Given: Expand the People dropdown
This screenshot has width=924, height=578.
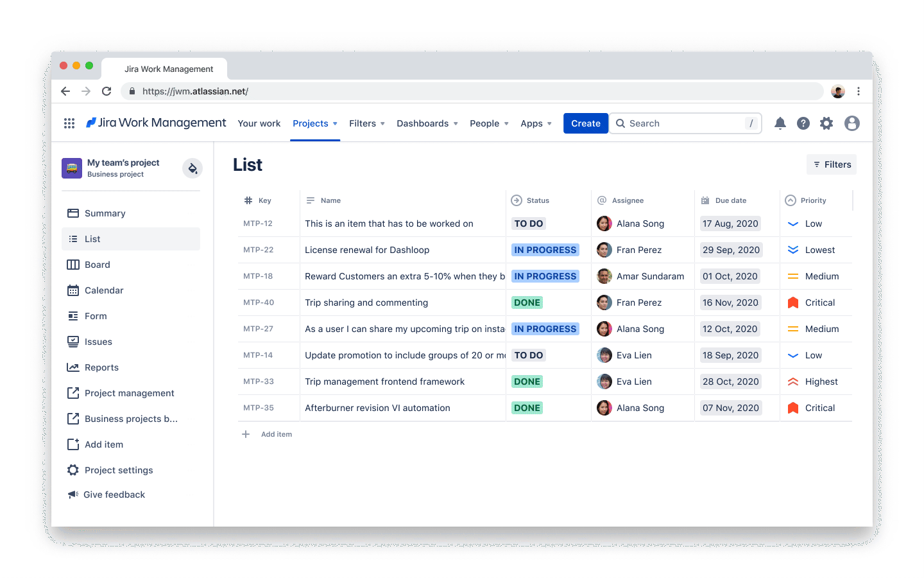Looking at the screenshot, I should pos(489,123).
